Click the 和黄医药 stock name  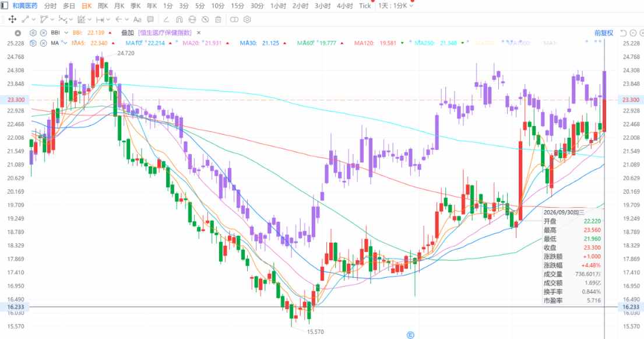coord(25,6)
